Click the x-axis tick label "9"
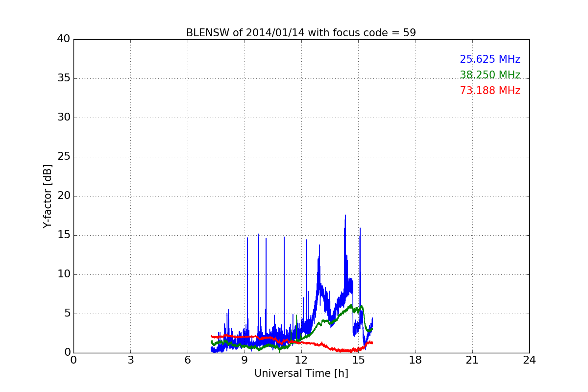The height and width of the screenshot is (392, 588). 245,360
